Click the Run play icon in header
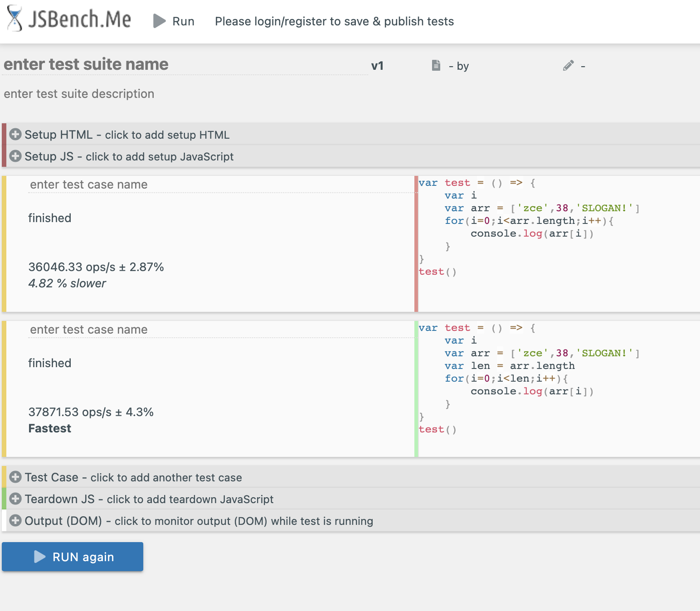 click(x=159, y=21)
